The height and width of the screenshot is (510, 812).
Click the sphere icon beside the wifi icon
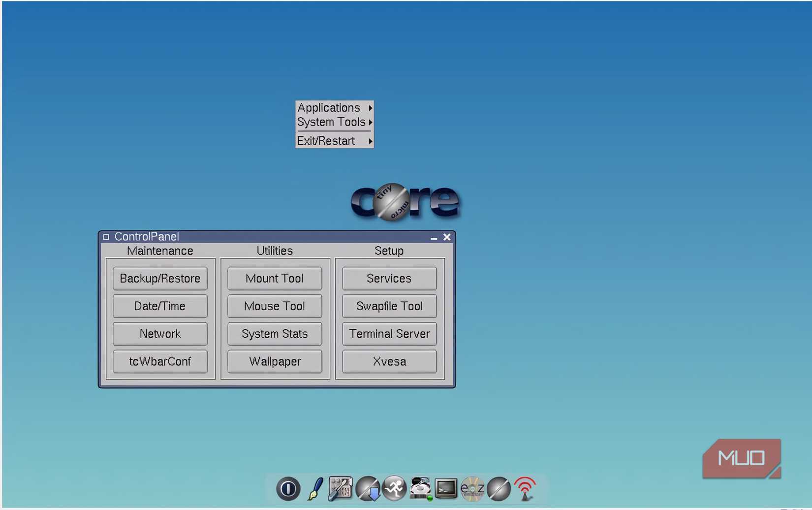499,488
